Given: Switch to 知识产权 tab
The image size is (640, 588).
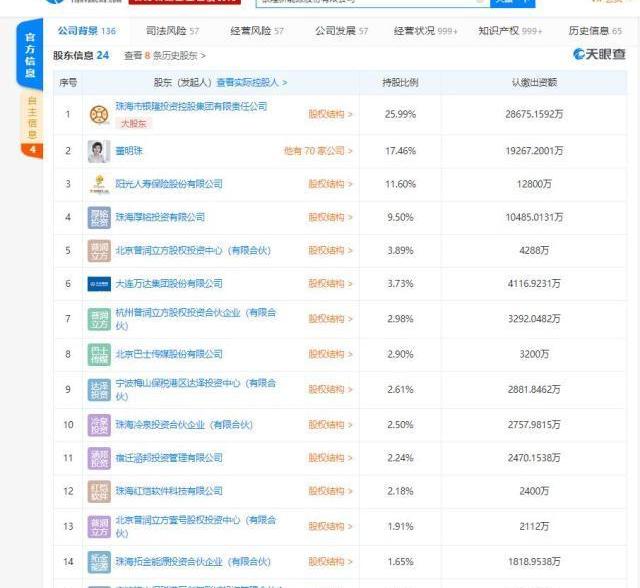Looking at the screenshot, I should click(x=510, y=31).
